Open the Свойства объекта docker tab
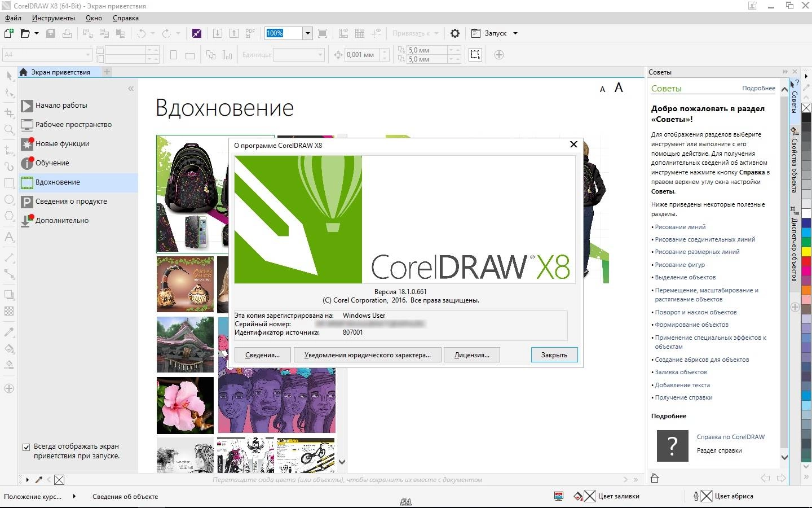This screenshot has height=508, width=812. point(794,161)
